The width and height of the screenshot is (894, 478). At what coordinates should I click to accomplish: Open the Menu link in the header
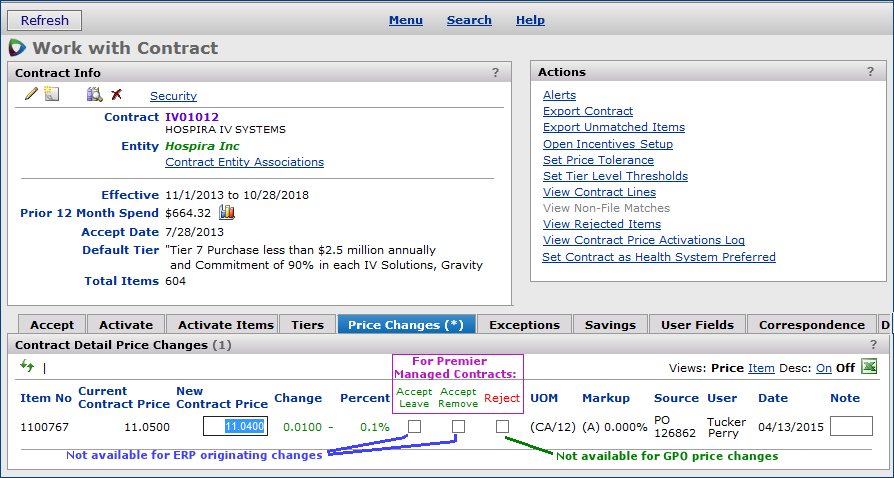pyautogui.click(x=405, y=20)
